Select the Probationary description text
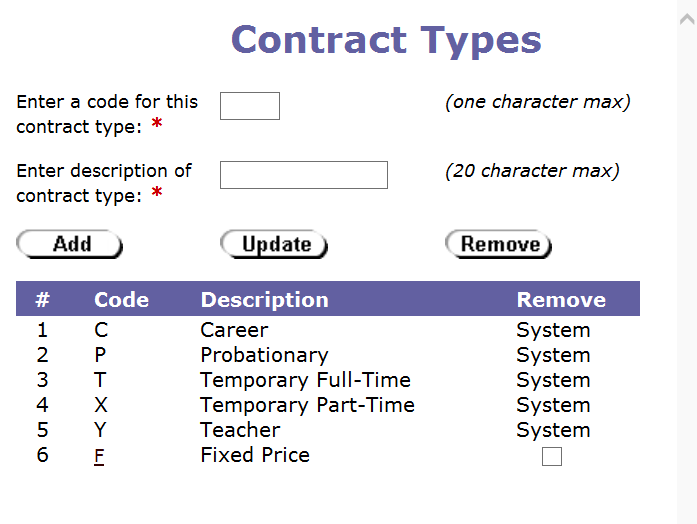697x524 pixels. click(x=264, y=355)
